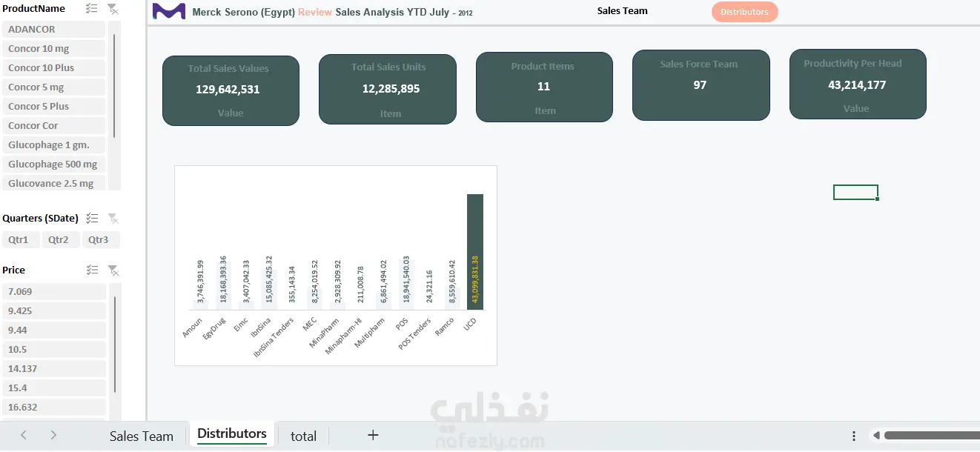
Task: Filter by Concor 5 Plus
Action: click(x=54, y=106)
